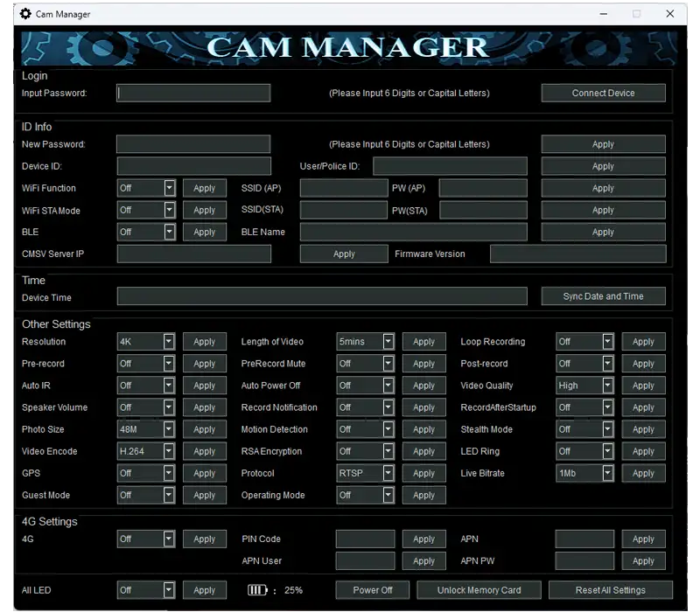Image resolution: width=700 pixels, height=612 pixels.
Task: Apply the Post-record setting
Action: tap(643, 364)
